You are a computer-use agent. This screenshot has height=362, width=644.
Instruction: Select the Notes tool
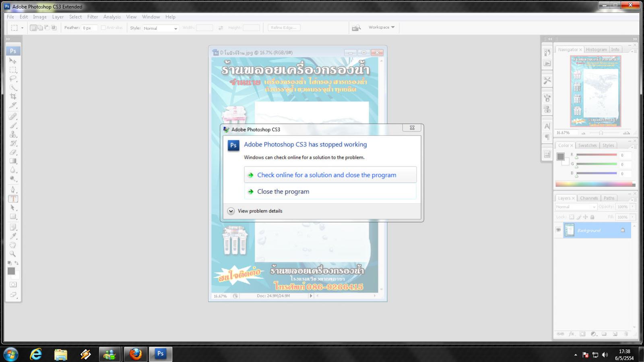(x=13, y=227)
